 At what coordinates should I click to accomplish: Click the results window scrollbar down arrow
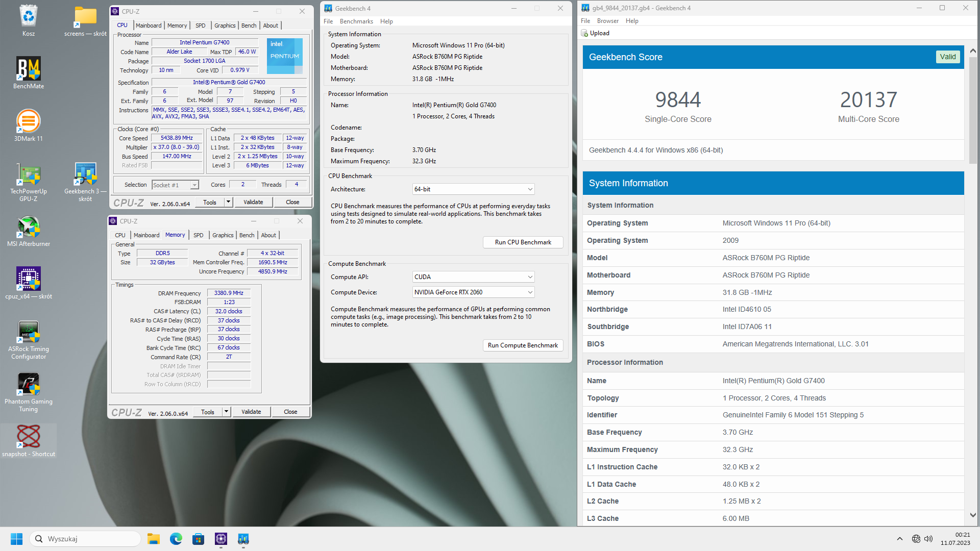click(973, 515)
